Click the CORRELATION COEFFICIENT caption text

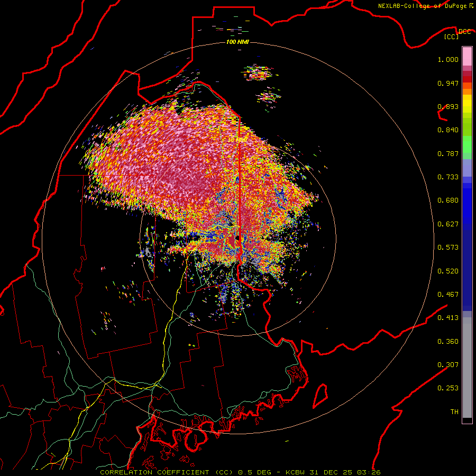point(154,472)
